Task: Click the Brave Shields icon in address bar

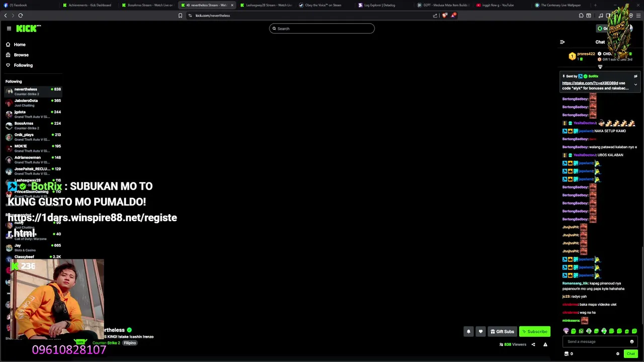Action: 445,16
